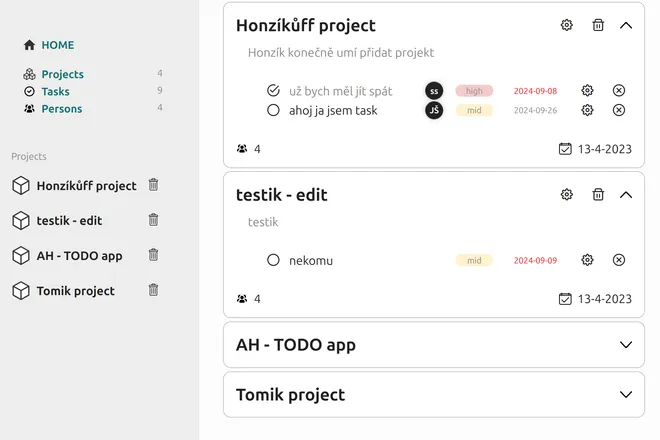Navigate to HOME link

[x=57, y=45]
